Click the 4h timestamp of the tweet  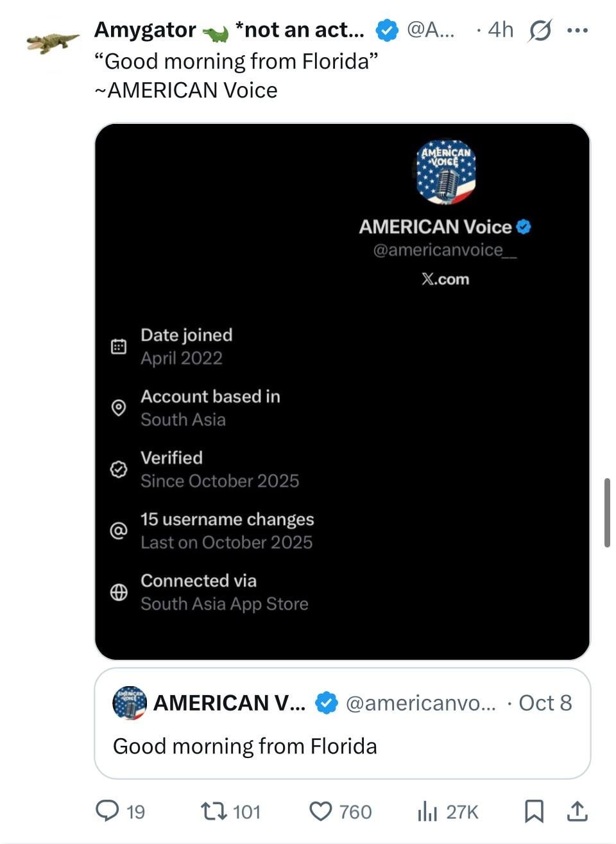(501, 30)
